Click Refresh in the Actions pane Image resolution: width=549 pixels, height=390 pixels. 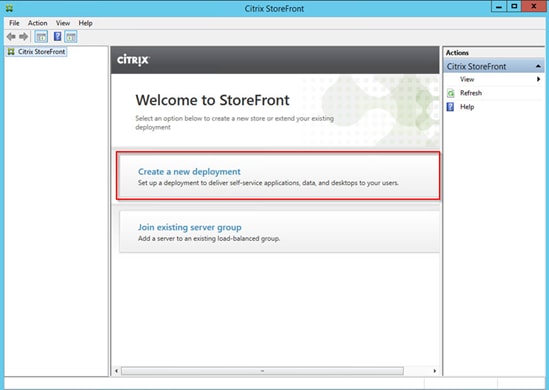pyautogui.click(x=471, y=93)
